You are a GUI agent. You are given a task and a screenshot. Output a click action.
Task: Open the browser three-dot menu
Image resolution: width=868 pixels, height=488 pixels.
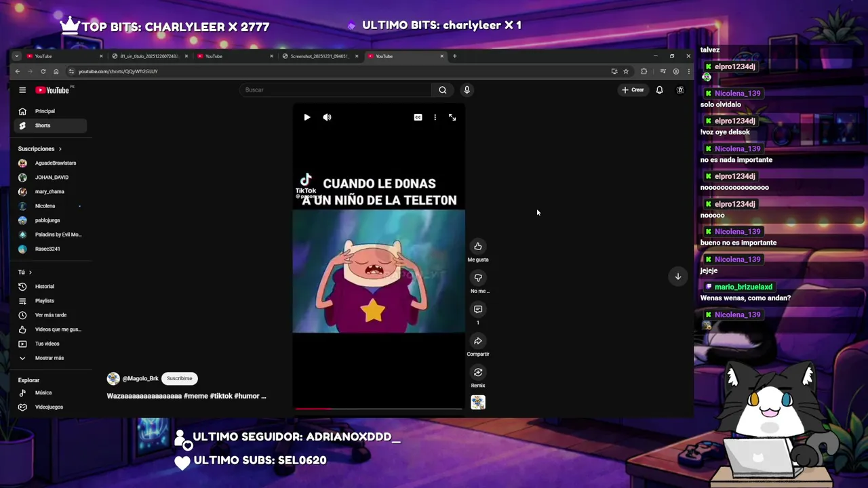pos(688,71)
